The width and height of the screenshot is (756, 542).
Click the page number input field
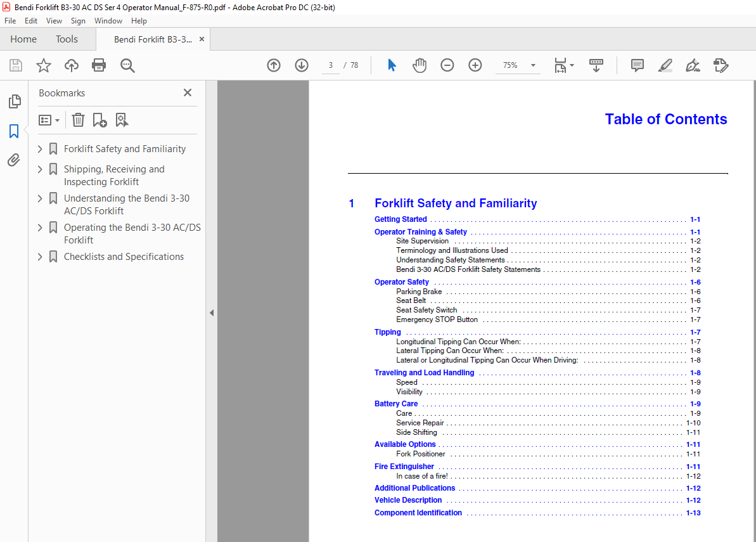coord(331,65)
